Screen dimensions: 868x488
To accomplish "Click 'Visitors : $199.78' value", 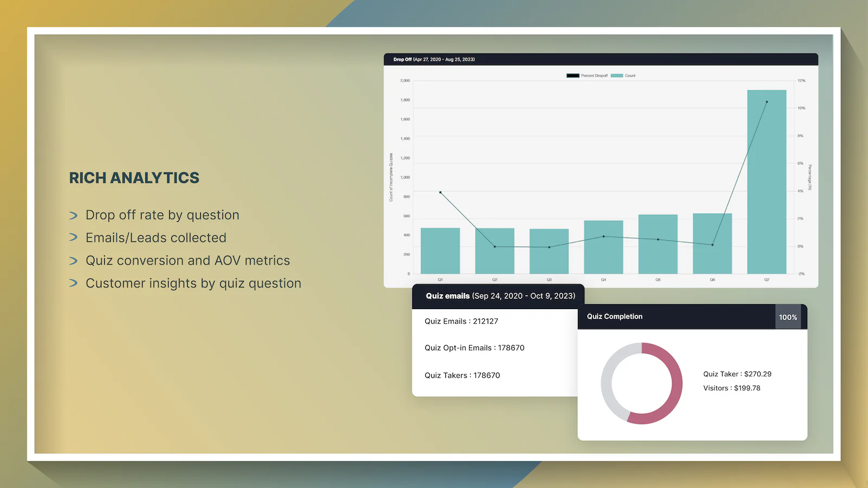I will [x=732, y=388].
